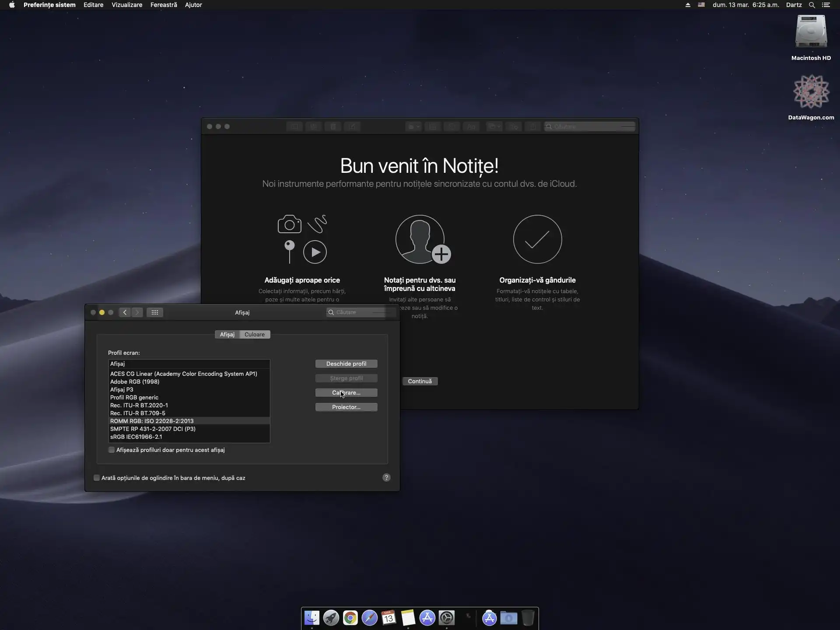Go back in System Preferences
The width and height of the screenshot is (840, 630).
click(x=125, y=312)
